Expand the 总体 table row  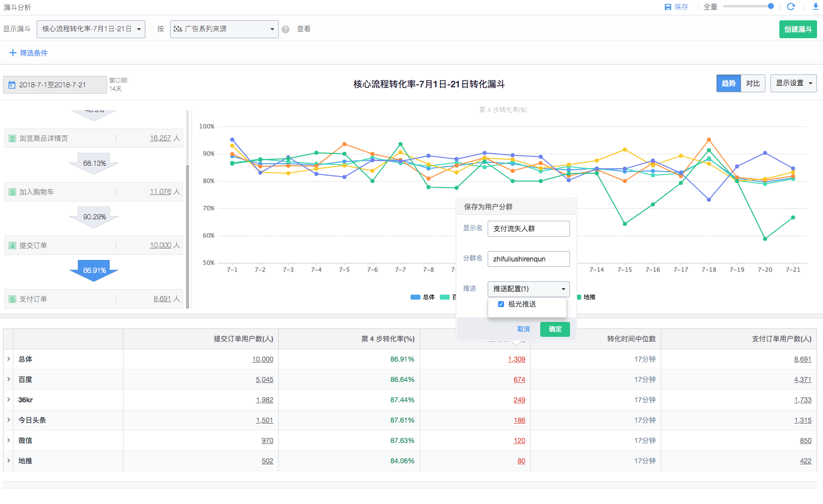tap(8, 359)
